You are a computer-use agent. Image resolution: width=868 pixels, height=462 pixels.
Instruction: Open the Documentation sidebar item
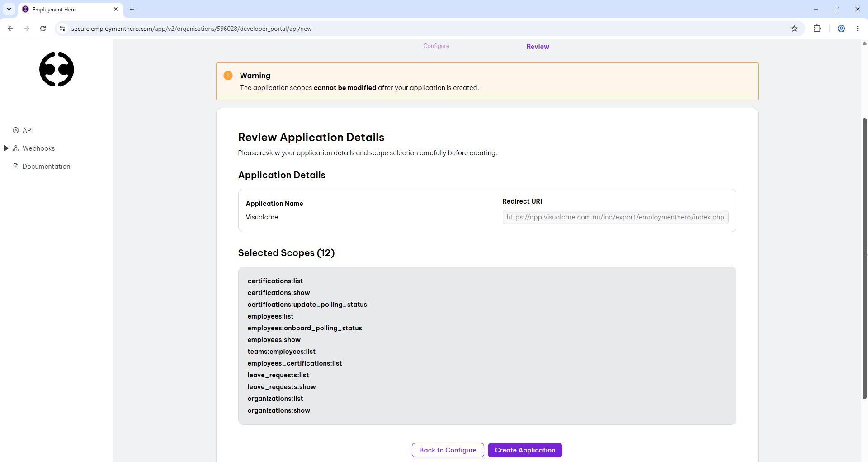coord(46,167)
